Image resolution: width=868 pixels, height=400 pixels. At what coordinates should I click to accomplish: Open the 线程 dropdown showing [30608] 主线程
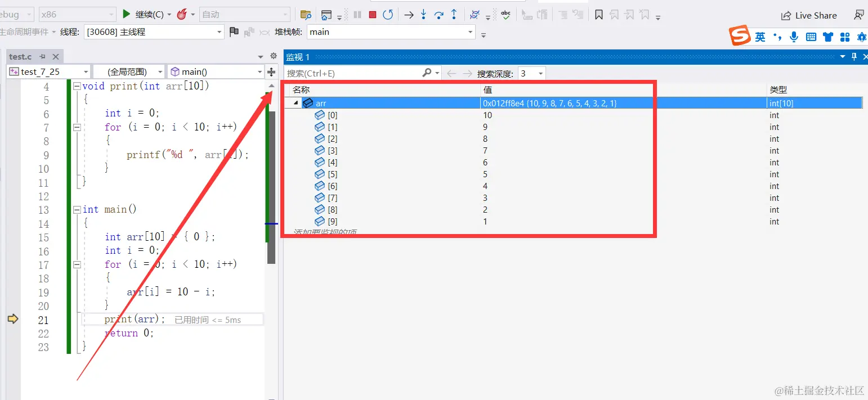154,32
